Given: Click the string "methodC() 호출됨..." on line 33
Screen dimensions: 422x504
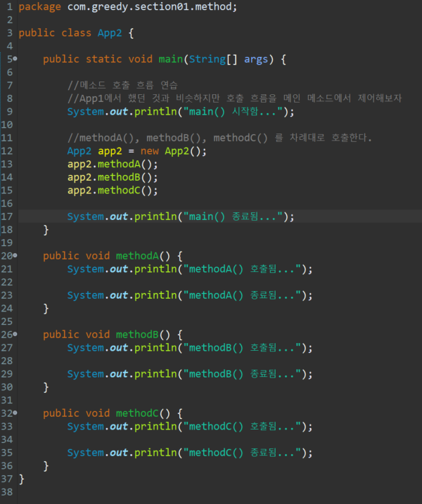Looking at the screenshot, I should [242, 427].
